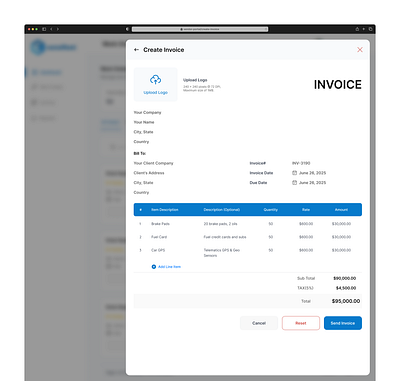
Task: Edit Country field under Bill To section
Action: 141,192
